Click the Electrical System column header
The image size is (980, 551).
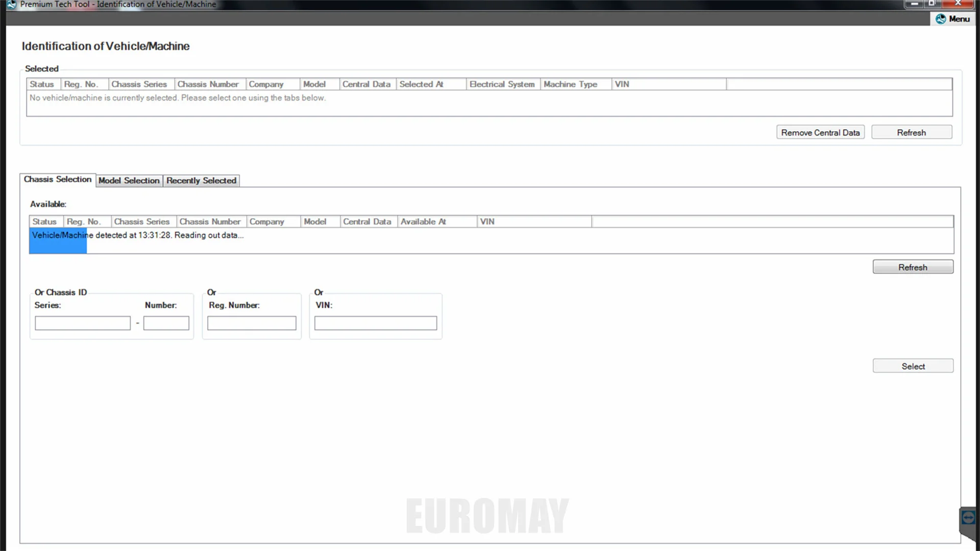coord(503,84)
